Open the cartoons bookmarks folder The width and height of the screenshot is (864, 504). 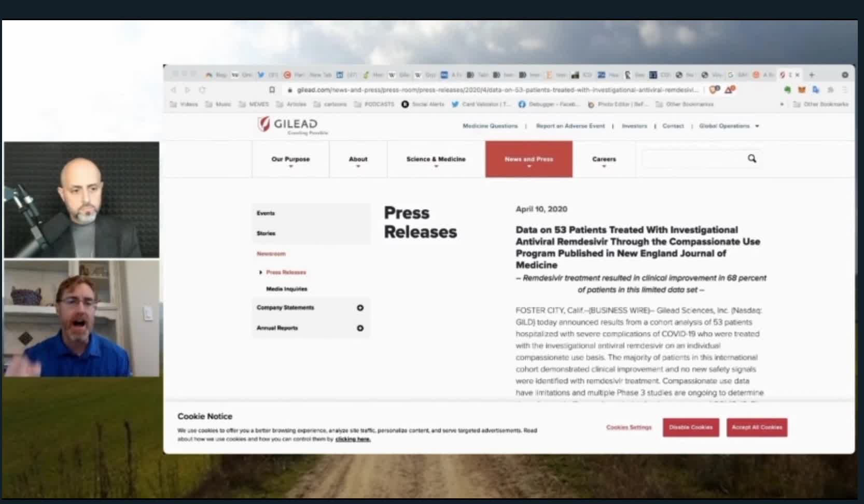(x=330, y=104)
